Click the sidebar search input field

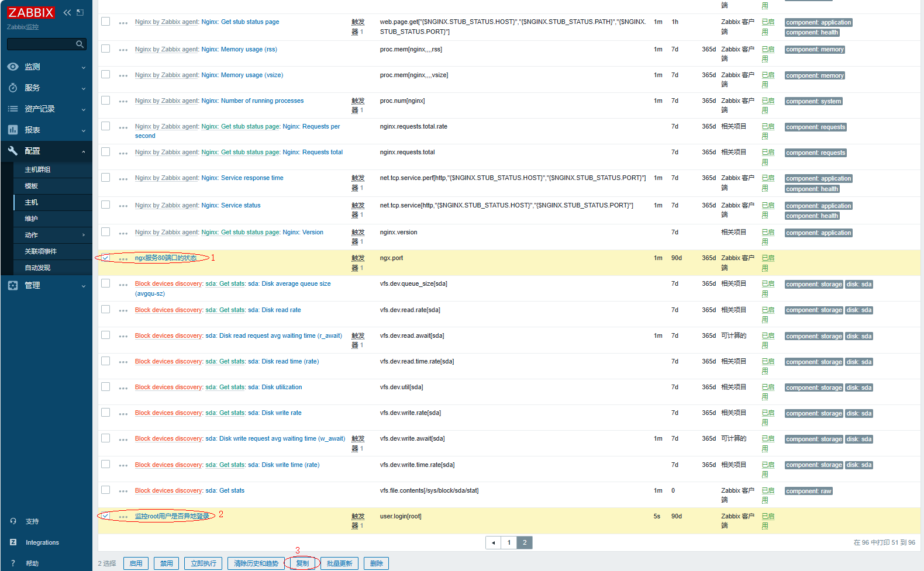[41, 44]
